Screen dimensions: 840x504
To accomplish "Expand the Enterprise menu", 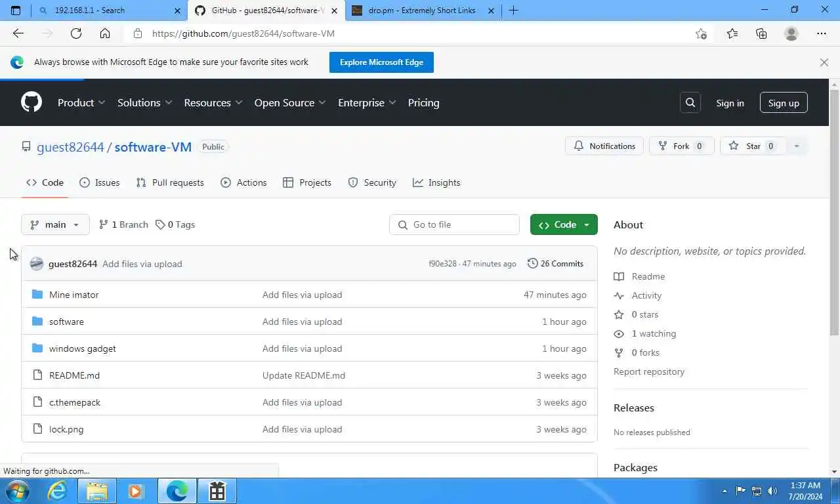I will (367, 102).
